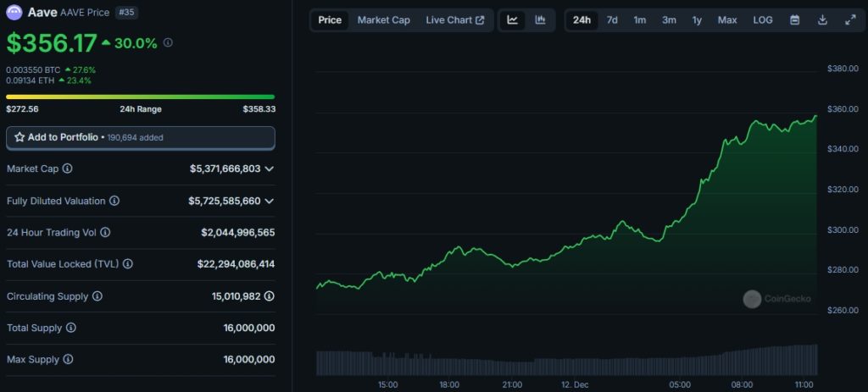Expand Market Cap value chevron
Viewport: 868px width, 392px height.
coord(269,168)
